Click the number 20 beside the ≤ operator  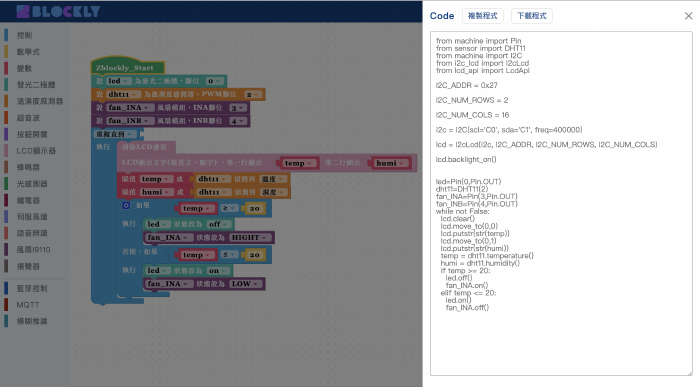tap(254, 255)
